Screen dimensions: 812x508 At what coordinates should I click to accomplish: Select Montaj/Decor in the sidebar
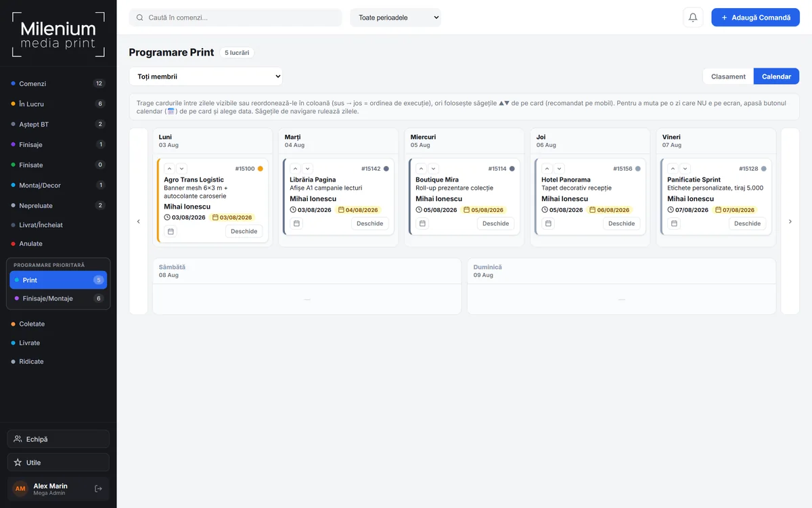pyautogui.click(x=58, y=185)
